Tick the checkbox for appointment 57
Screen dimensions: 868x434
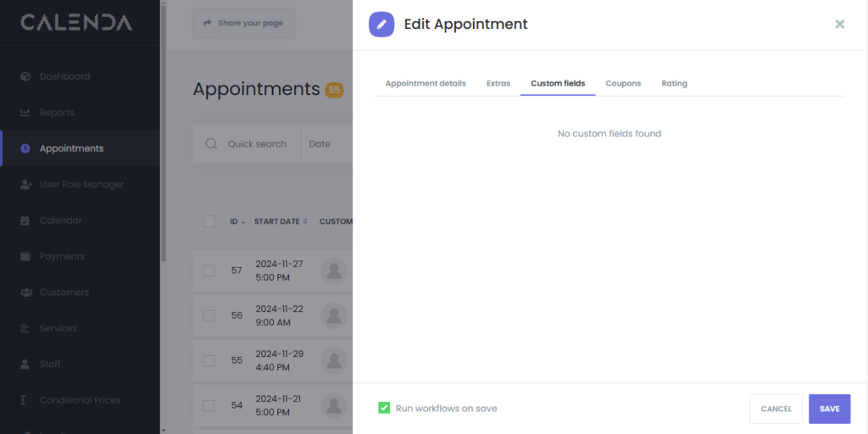(x=209, y=270)
